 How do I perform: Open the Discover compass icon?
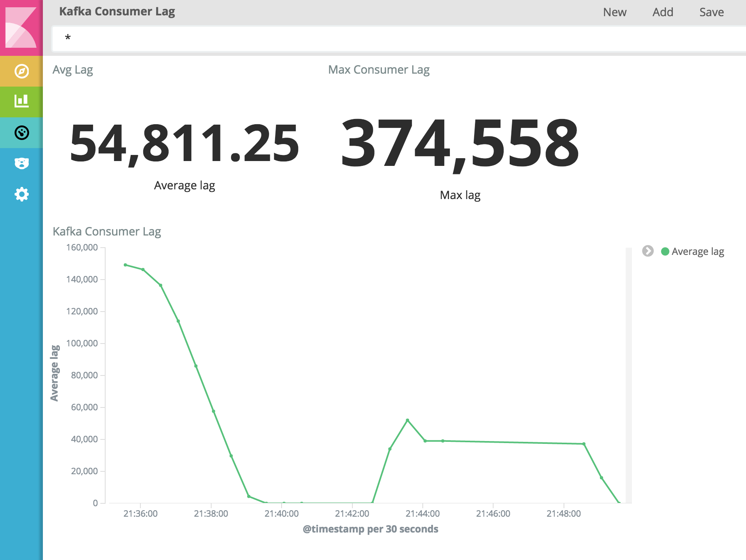pyautogui.click(x=21, y=71)
